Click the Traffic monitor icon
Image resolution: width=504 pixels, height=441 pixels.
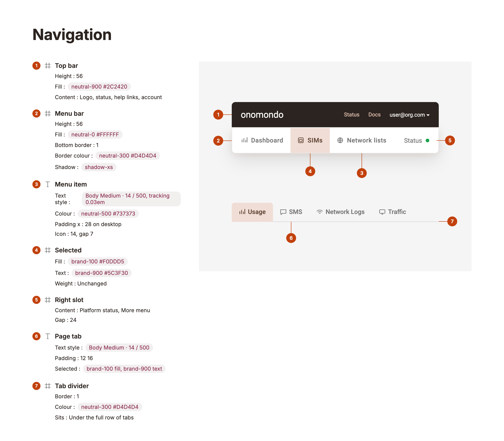382,212
